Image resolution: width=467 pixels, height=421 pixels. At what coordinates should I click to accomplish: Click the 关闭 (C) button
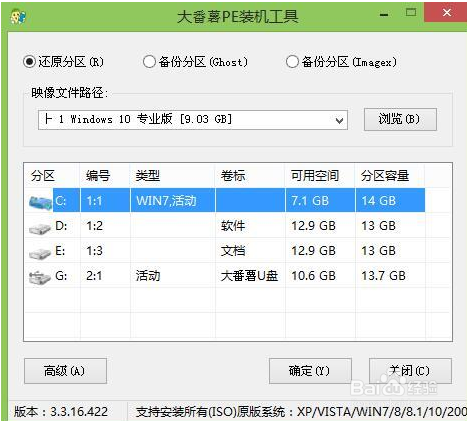tap(410, 371)
